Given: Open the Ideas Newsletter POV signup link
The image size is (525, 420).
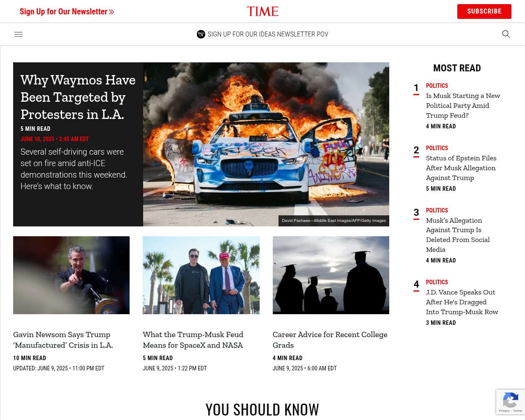Looking at the screenshot, I should (x=268, y=34).
